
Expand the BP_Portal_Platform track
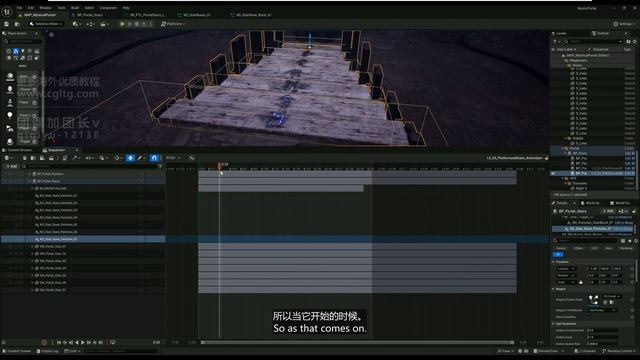(30, 174)
